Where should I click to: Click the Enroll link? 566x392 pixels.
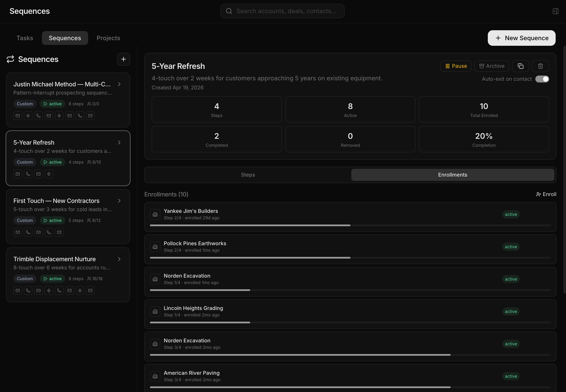[546, 194]
